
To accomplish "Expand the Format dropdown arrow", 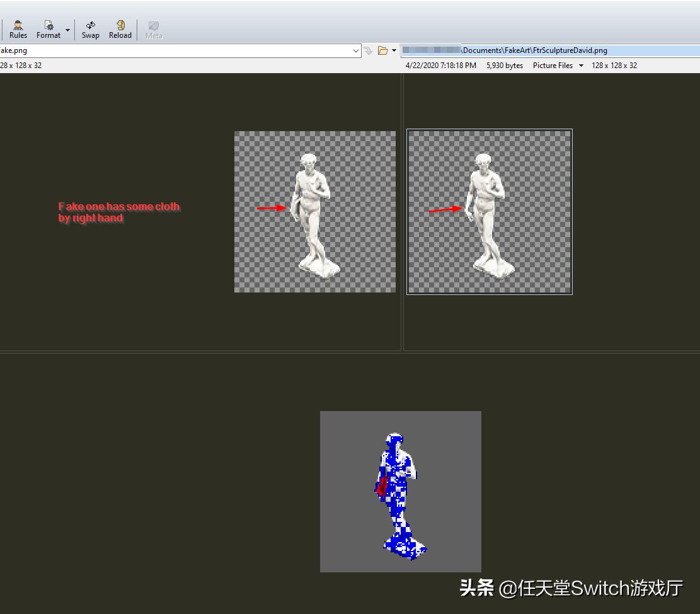I will point(68,30).
